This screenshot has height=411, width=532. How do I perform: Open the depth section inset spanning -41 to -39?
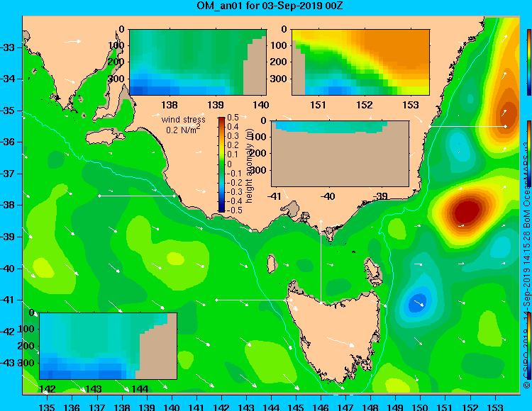click(340, 154)
